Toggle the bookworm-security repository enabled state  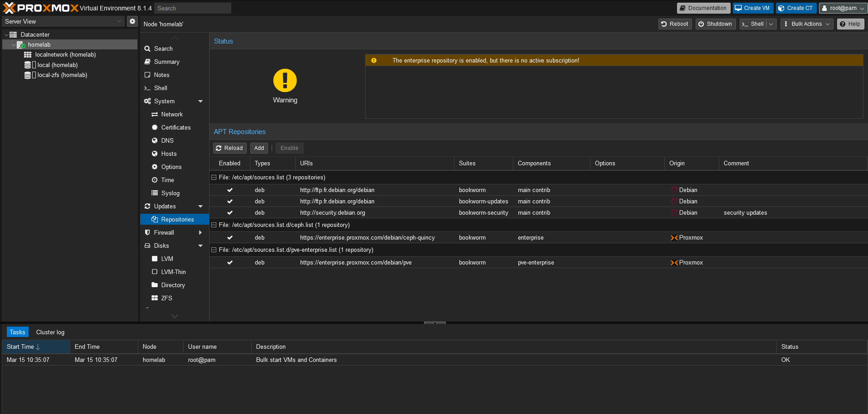(230, 212)
